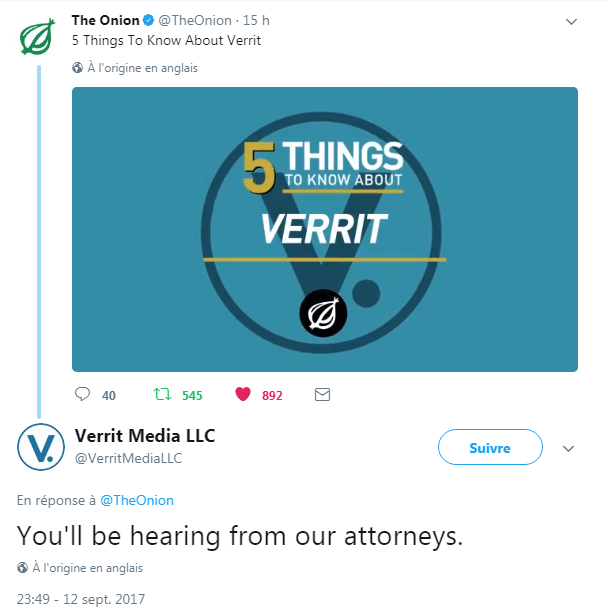
Task: Open The Onion display name link
Action: (106, 21)
